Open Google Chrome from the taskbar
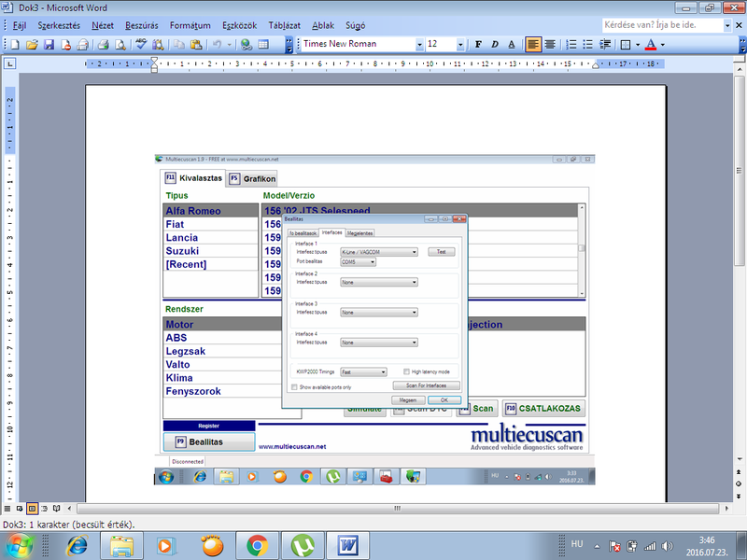The width and height of the screenshot is (747, 560). [258, 546]
